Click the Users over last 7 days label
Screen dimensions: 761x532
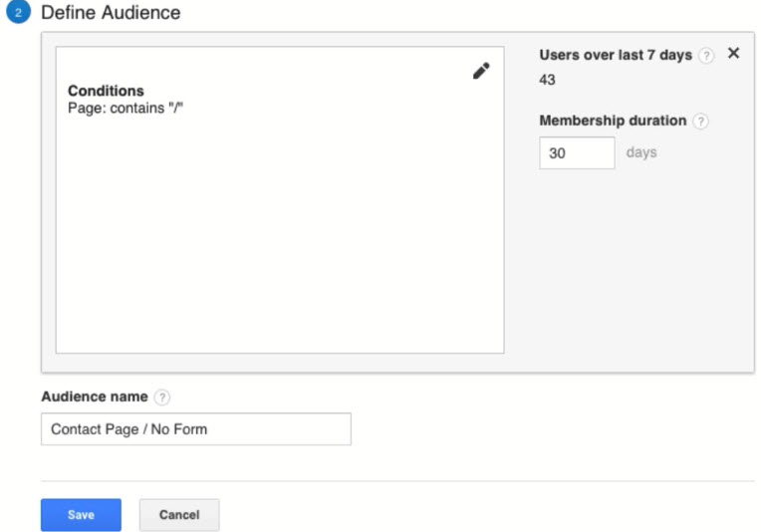[x=615, y=56]
